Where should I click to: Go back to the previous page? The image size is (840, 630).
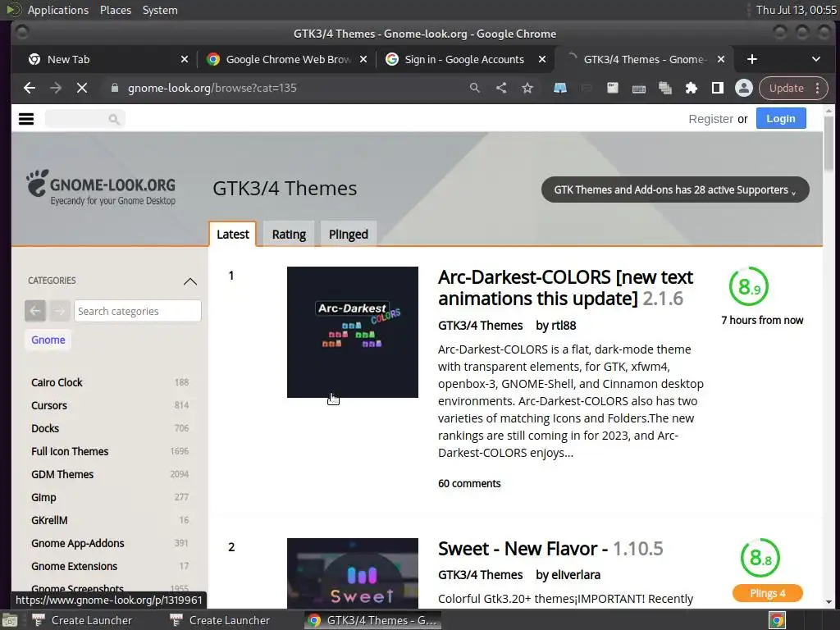(30, 88)
